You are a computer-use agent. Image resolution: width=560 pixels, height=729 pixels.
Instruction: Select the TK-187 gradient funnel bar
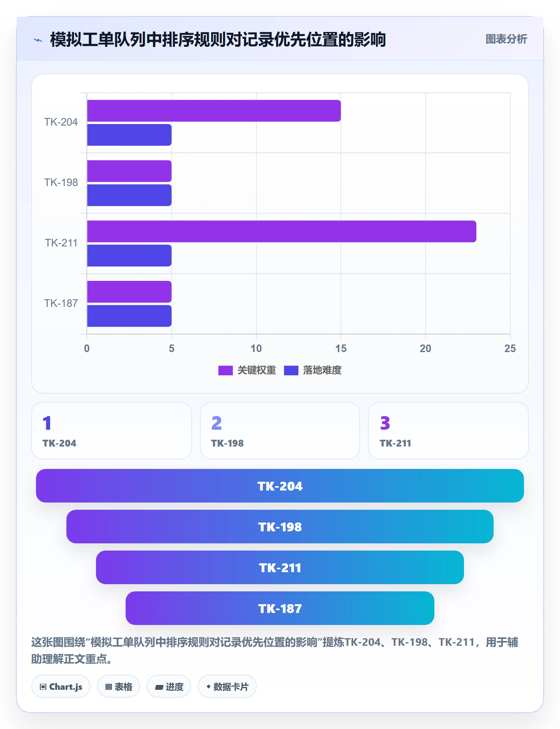pos(280,608)
